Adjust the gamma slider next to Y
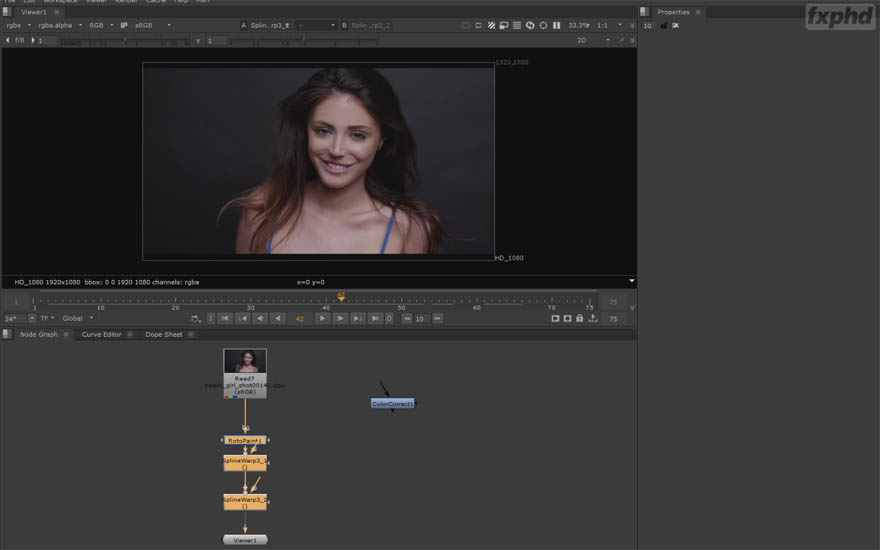 pos(304,42)
